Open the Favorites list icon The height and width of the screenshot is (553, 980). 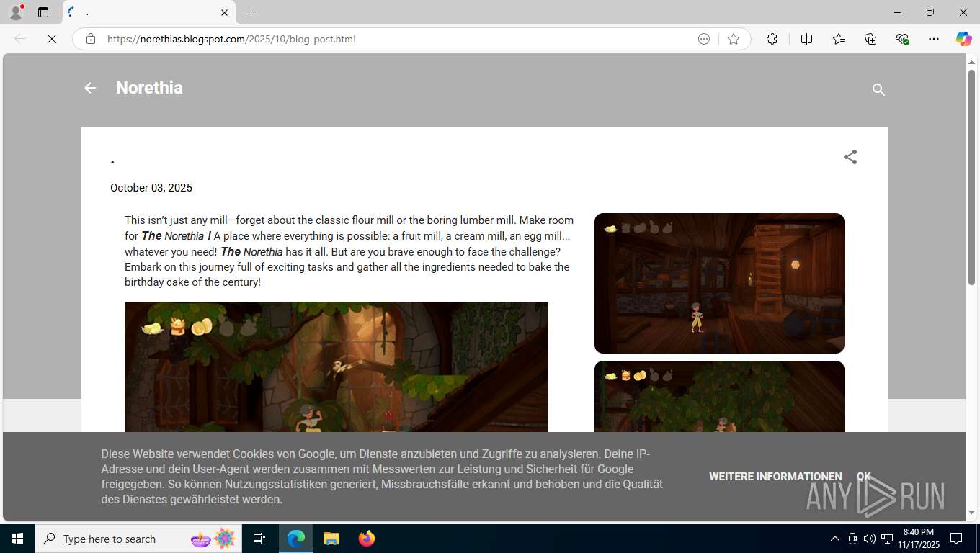click(x=839, y=39)
